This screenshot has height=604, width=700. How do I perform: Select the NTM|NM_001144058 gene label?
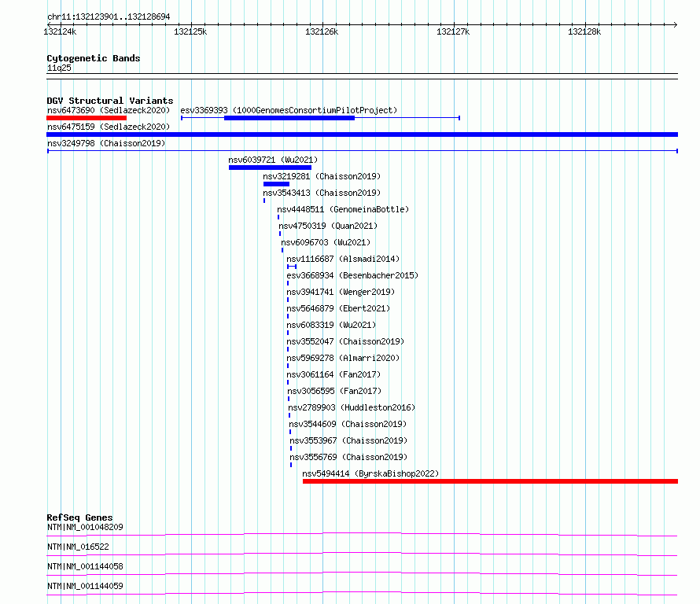tap(85, 566)
